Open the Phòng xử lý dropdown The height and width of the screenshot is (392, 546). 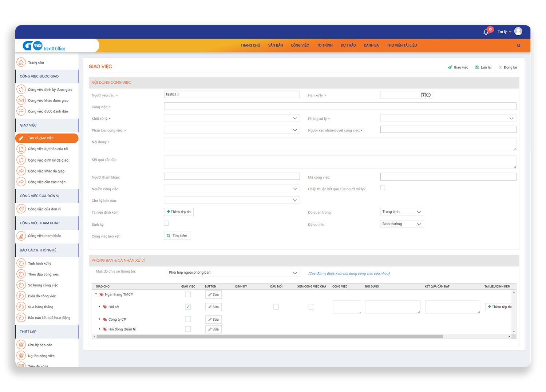pyautogui.click(x=448, y=118)
